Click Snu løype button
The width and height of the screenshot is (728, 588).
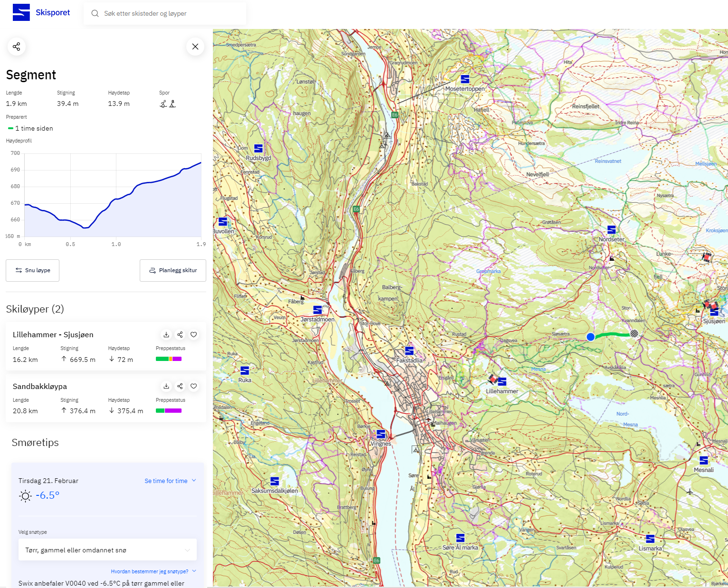pos(32,270)
